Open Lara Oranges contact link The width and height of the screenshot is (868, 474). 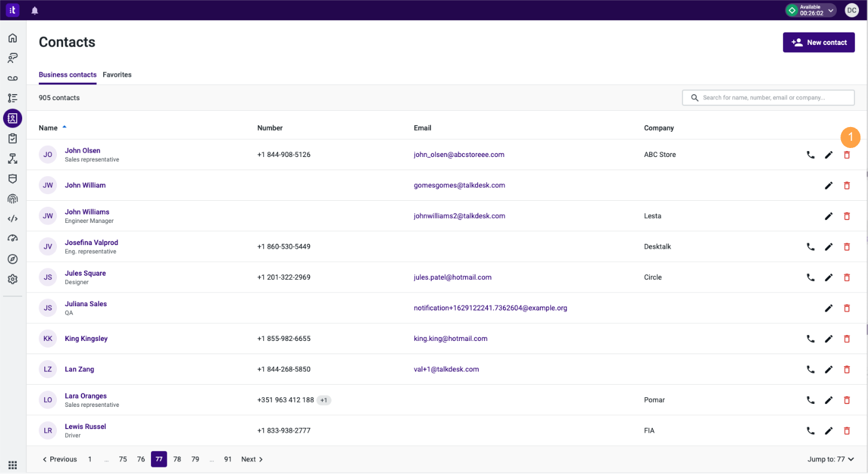coord(85,395)
